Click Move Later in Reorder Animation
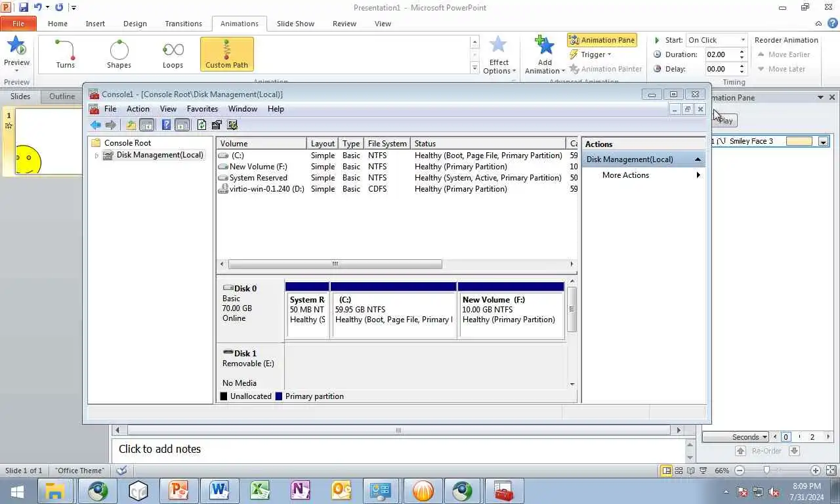The width and height of the screenshot is (840, 504). [x=781, y=69]
